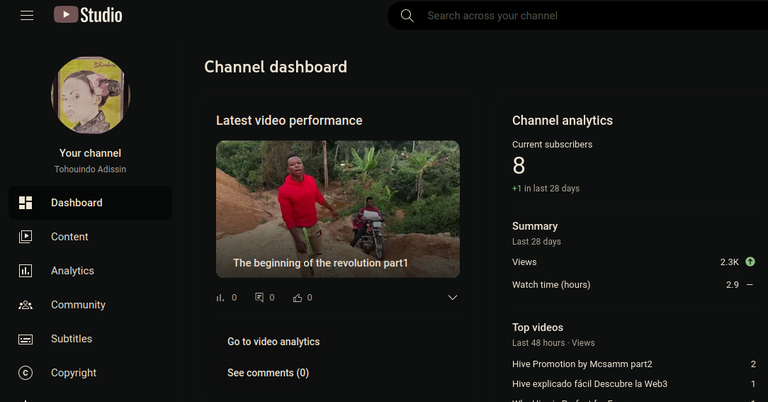Click the latest video thumbnail
768x402 pixels.
338,209
